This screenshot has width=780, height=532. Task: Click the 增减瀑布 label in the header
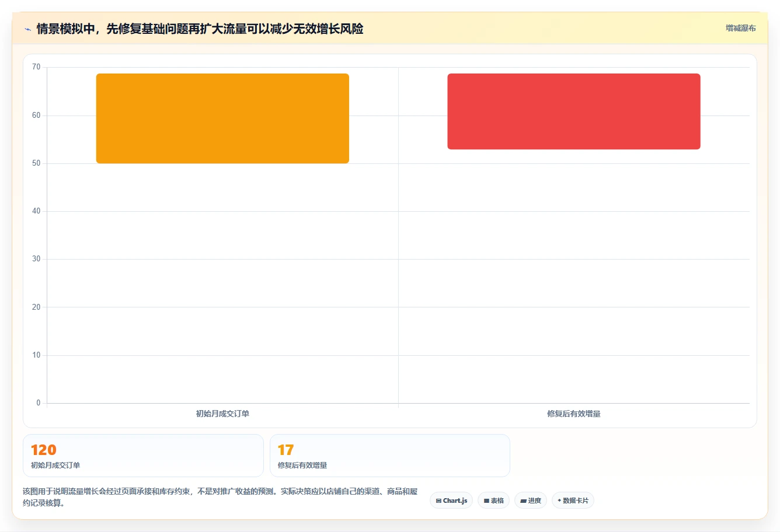740,28
